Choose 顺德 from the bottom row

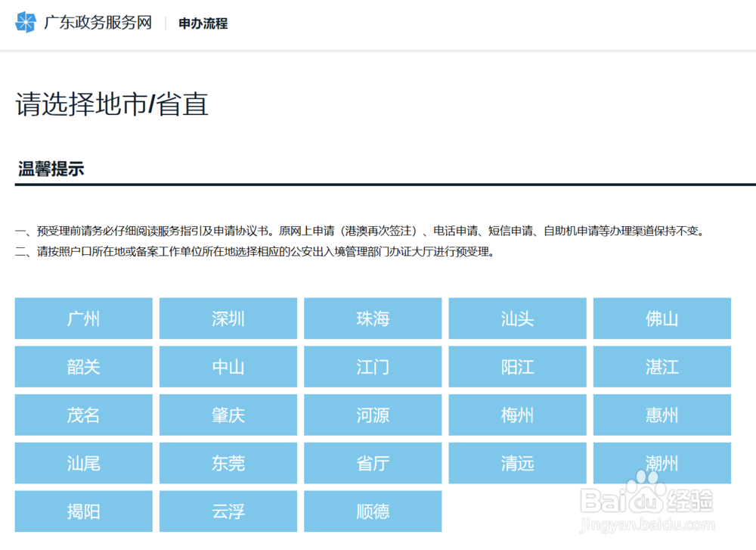coord(373,511)
